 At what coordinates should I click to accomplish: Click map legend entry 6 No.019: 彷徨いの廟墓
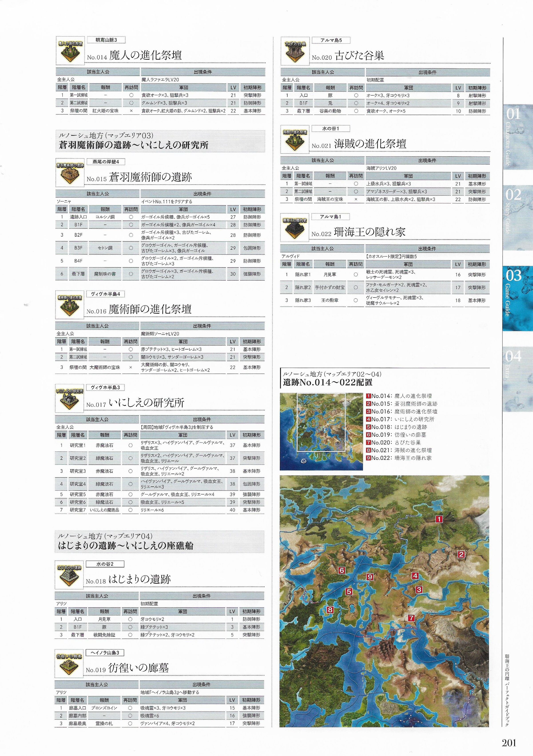(x=396, y=435)
